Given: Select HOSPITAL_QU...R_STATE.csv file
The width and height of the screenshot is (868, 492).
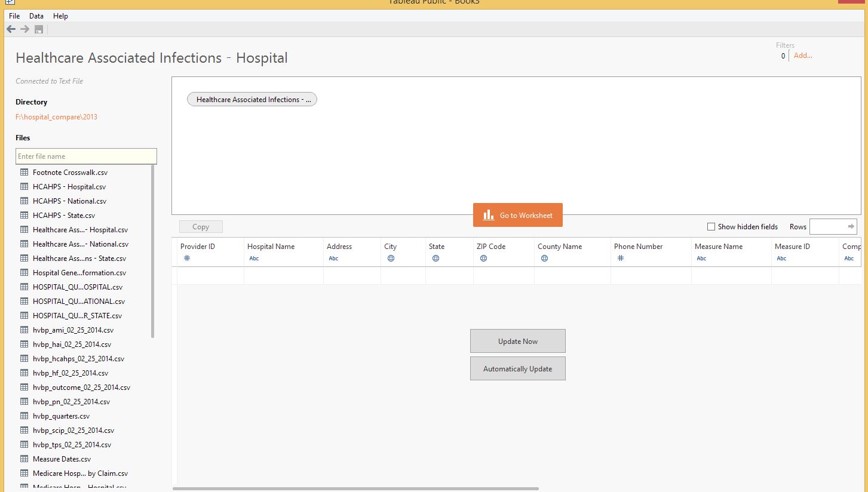Looking at the screenshot, I should click(x=77, y=315).
